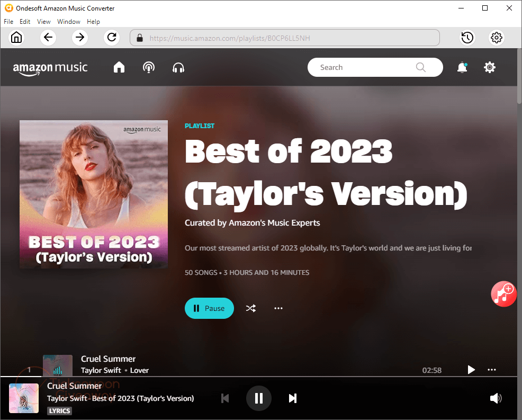Go forward using the right arrow button
The width and height of the screenshot is (522, 420).
[x=80, y=37]
